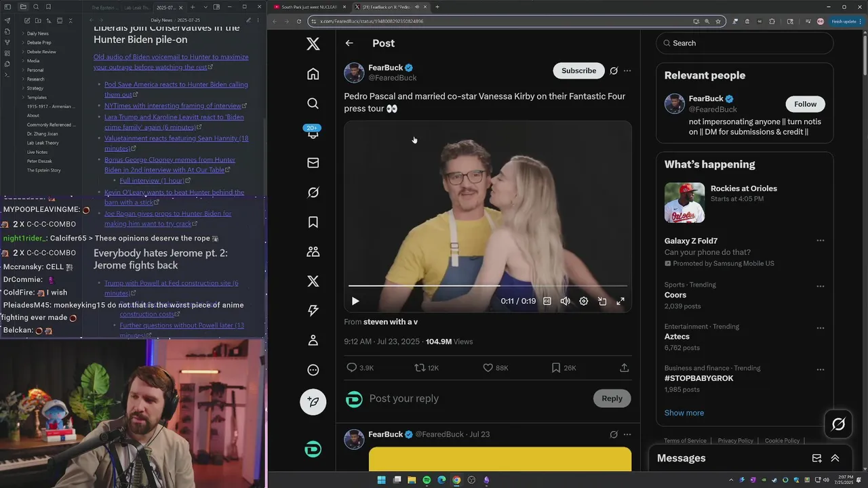This screenshot has width=868, height=488.
Task: Click Subscribe button on FearBuck post
Action: click(578, 70)
